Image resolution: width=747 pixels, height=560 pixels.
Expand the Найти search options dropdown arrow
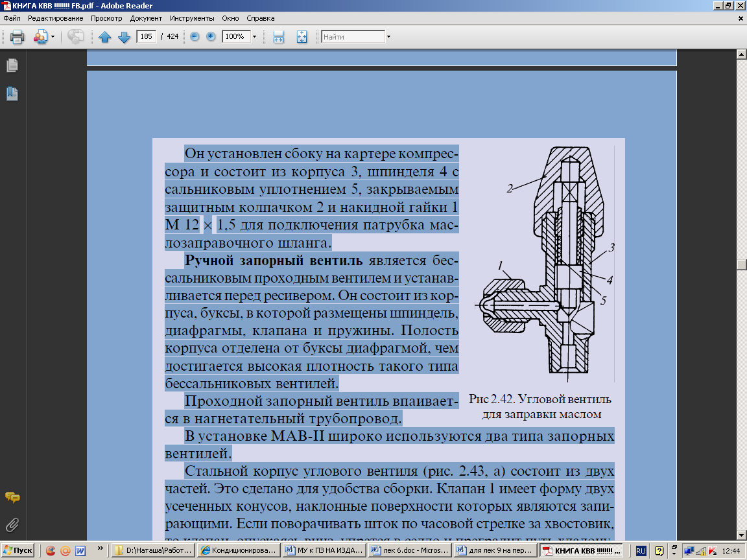tap(388, 37)
